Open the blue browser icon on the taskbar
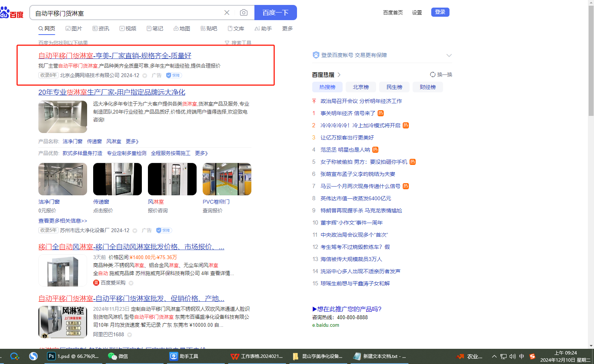Screen dimensions: 594x364 click(33, 356)
